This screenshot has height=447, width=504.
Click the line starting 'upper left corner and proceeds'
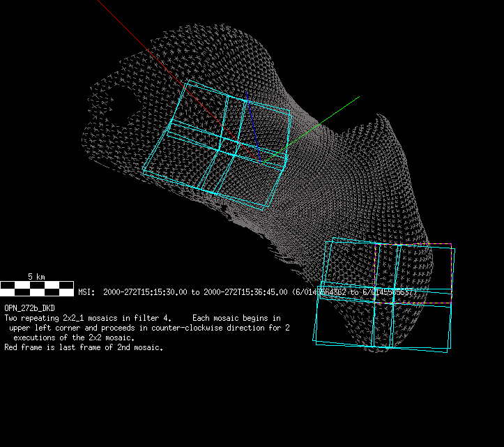(x=149, y=328)
